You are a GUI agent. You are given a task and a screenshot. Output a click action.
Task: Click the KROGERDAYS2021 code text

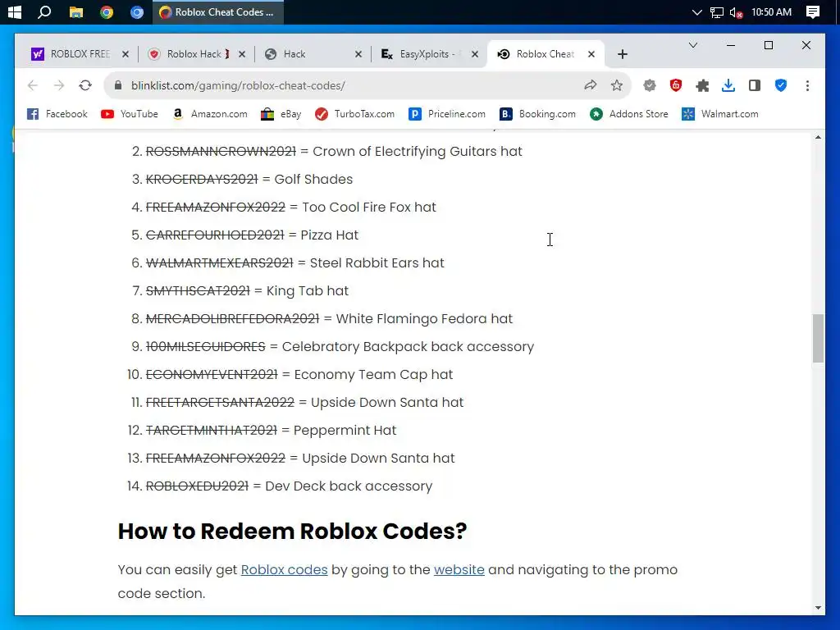click(x=202, y=180)
